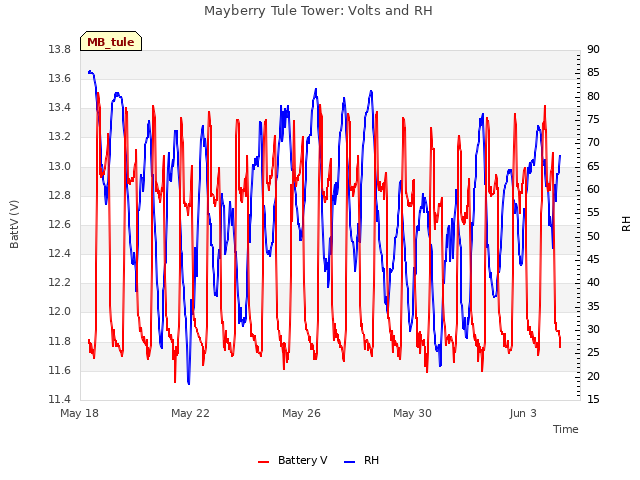Click the 11.8 left axis value
The height and width of the screenshot is (480, 640).
60,341
